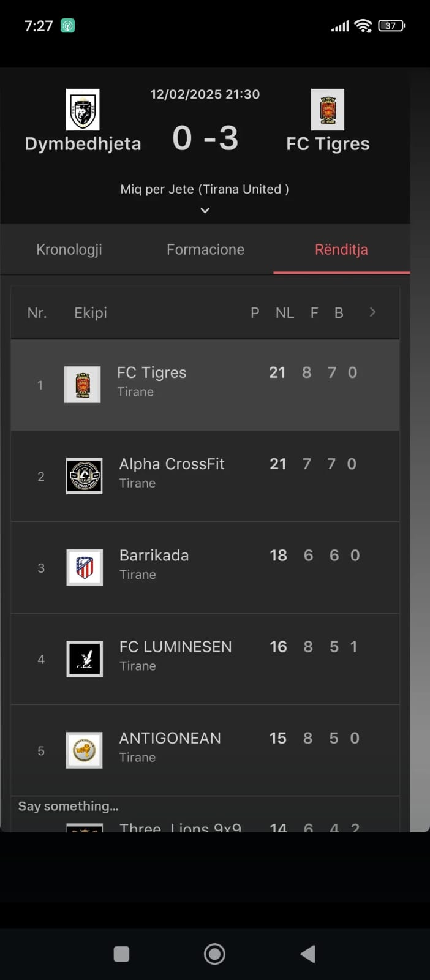The height and width of the screenshot is (980, 430).
Task: Tap Barrikada team logo
Action: point(85,567)
